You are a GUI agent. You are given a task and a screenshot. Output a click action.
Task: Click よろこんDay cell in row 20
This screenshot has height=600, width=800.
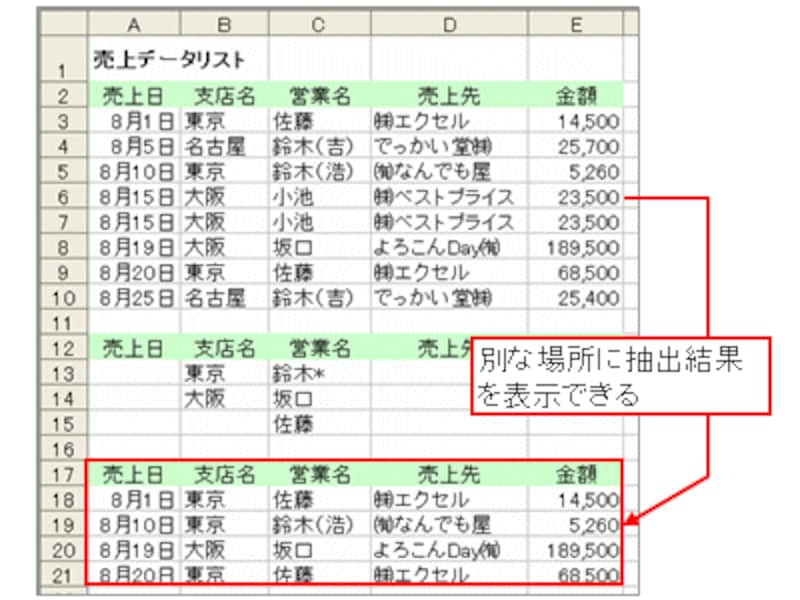pyautogui.click(x=449, y=551)
